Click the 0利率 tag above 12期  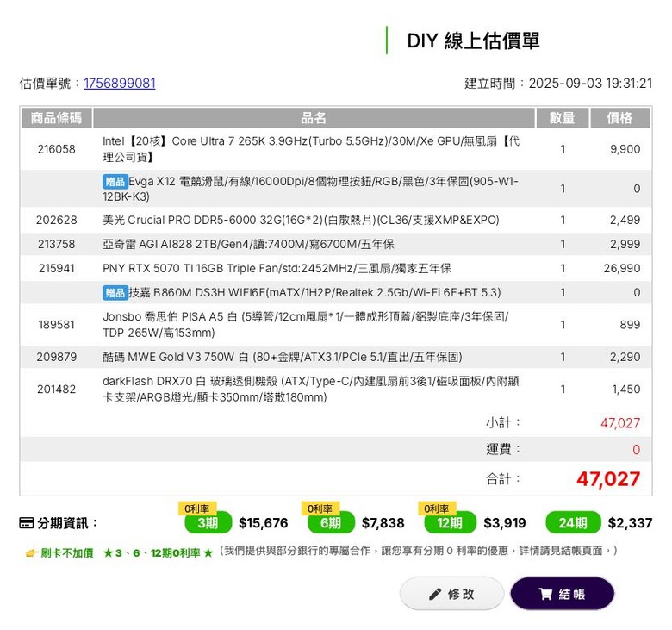[x=437, y=508]
